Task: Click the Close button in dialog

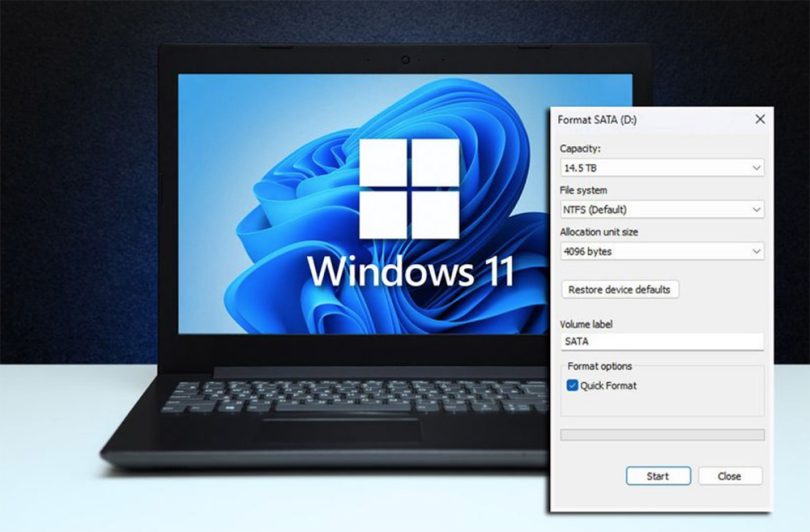Action: pyautogui.click(x=730, y=476)
